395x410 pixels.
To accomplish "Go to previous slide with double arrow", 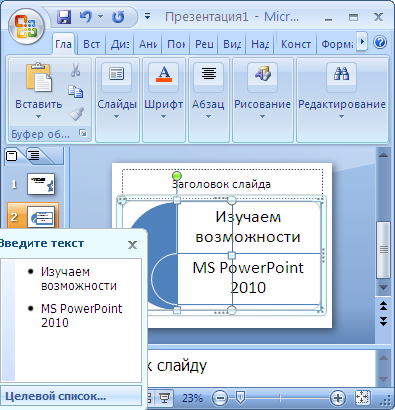I will click(x=383, y=306).
